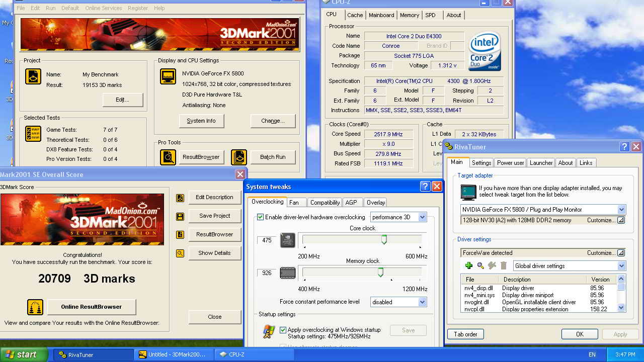Click the Change... button
The width and height of the screenshot is (644, 362).
coord(273,121)
